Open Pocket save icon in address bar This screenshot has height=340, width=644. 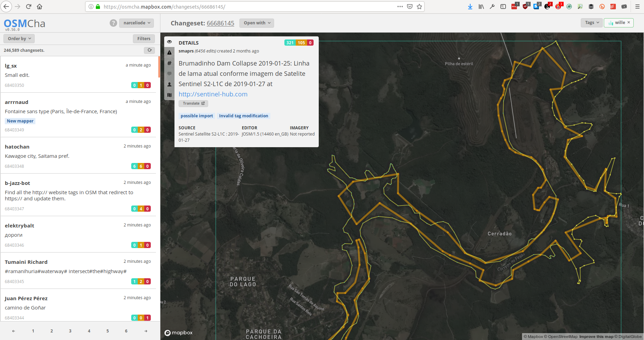410,7
